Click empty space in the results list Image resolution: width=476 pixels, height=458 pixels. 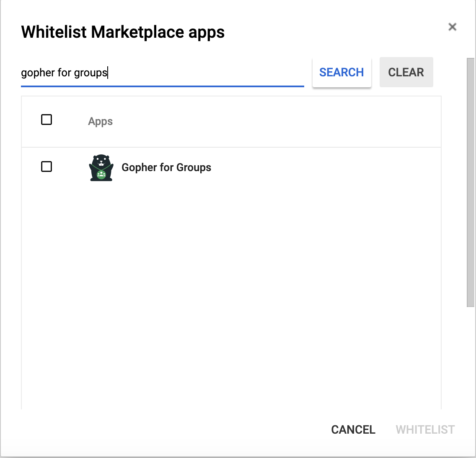pos(230,294)
